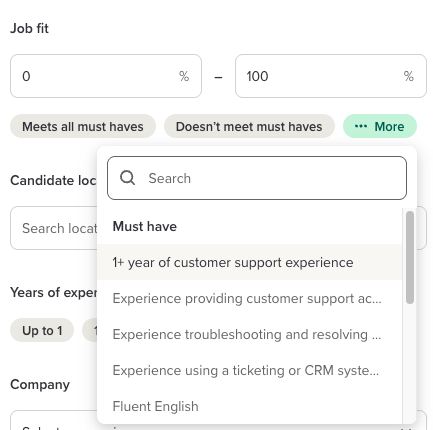This screenshot has width=433, height=430.
Task: Toggle the Meets all must haves chip
Action: [83, 126]
